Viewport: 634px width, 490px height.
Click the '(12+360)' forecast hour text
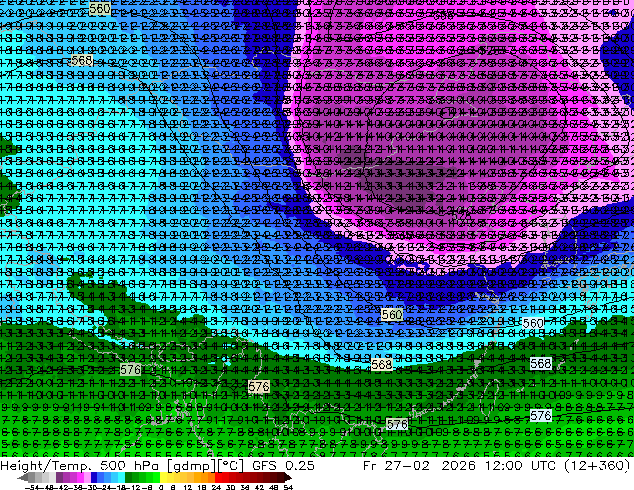[x=598, y=466]
